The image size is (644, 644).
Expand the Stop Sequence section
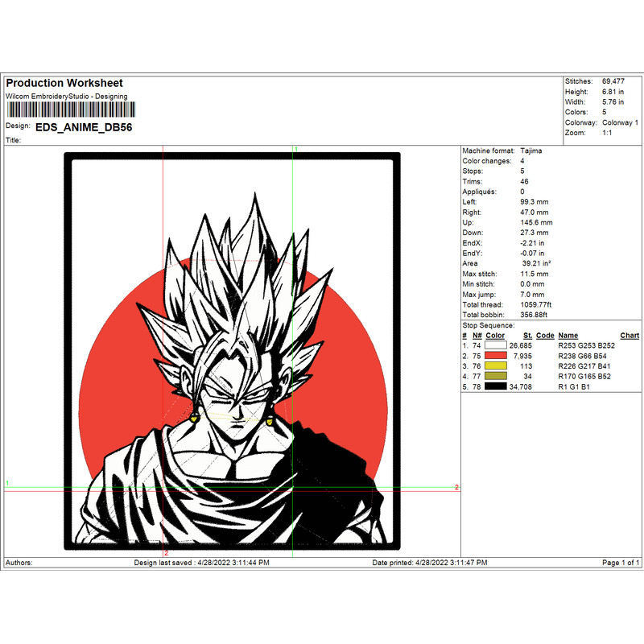click(x=487, y=324)
